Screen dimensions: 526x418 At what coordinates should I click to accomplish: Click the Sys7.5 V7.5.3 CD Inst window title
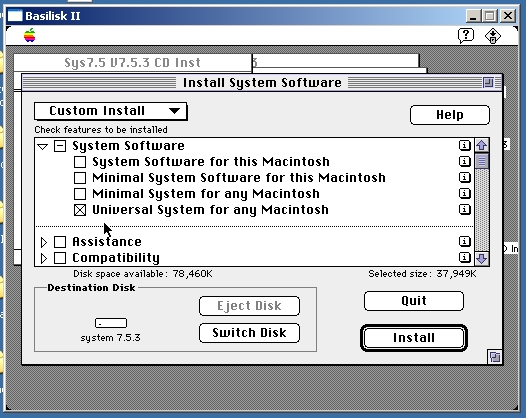click(133, 63)
